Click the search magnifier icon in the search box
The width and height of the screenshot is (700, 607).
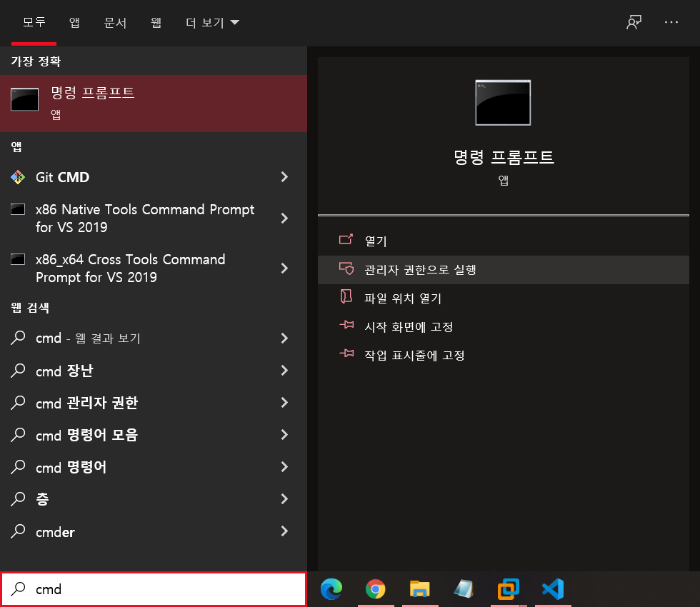click(x=18, y=589)
